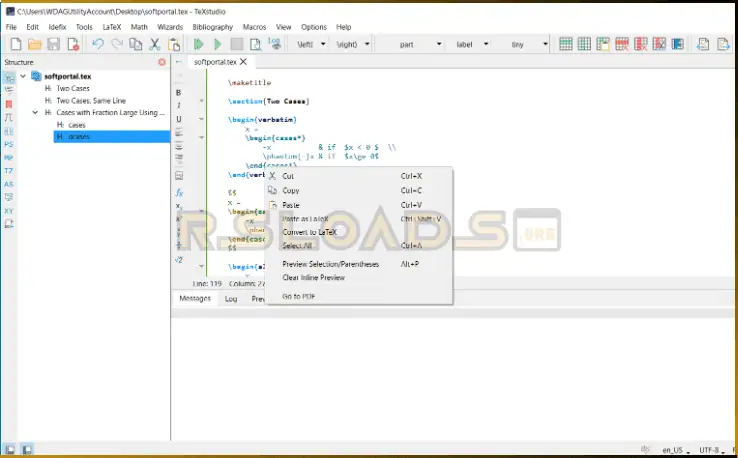Insert square root with the √2 icon

(178, 259)
